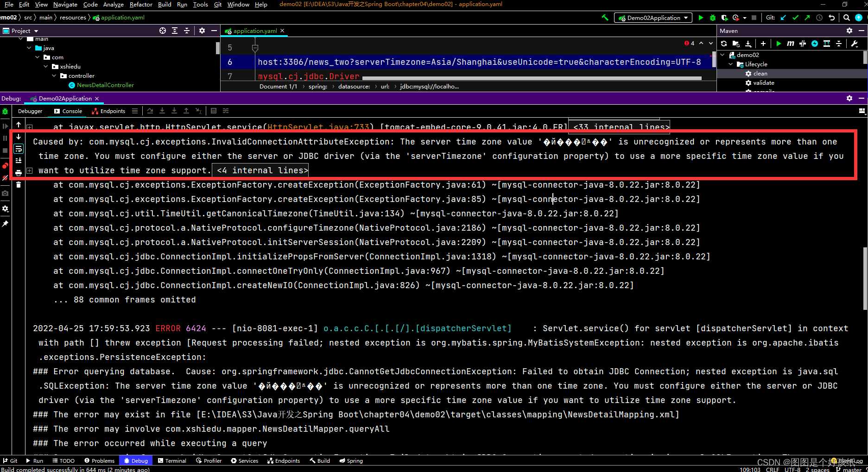Open Search Everywhere with the magnifier icon

(x=846, y=18)
